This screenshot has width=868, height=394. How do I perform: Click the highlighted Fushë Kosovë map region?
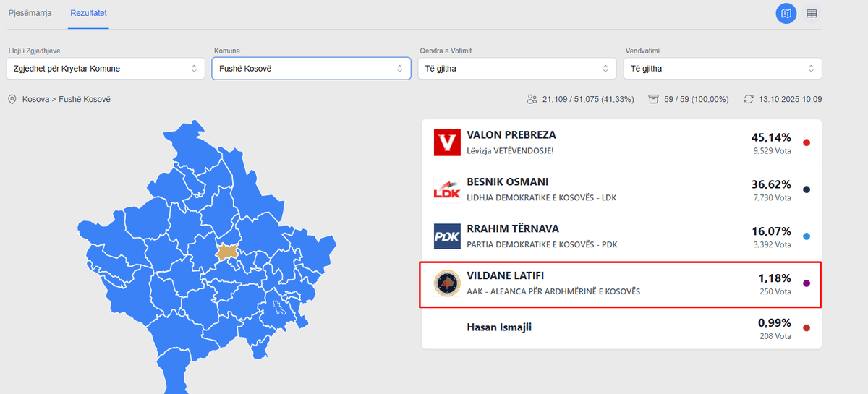coord(227,252)
